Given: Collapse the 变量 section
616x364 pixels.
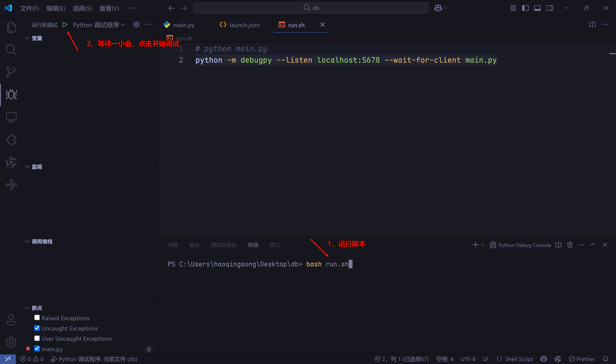Looking at the screenshot, I should tap(27, 38).
